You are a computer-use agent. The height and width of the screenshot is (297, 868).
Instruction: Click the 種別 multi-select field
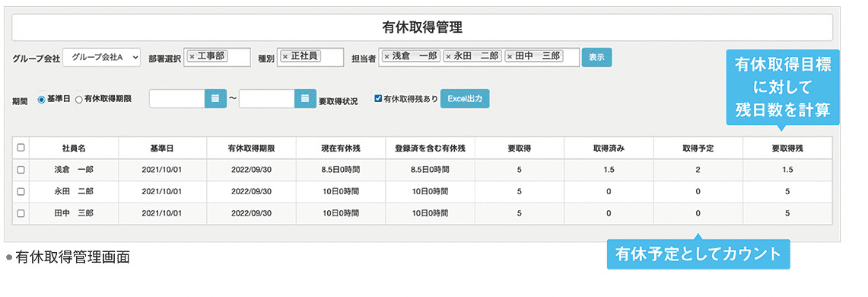tap(310, 57)
